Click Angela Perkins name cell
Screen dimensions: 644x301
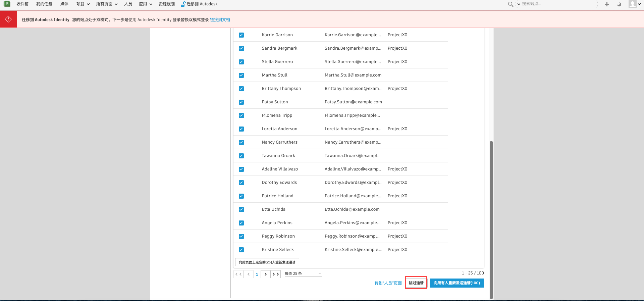click(x=277, y=223)
